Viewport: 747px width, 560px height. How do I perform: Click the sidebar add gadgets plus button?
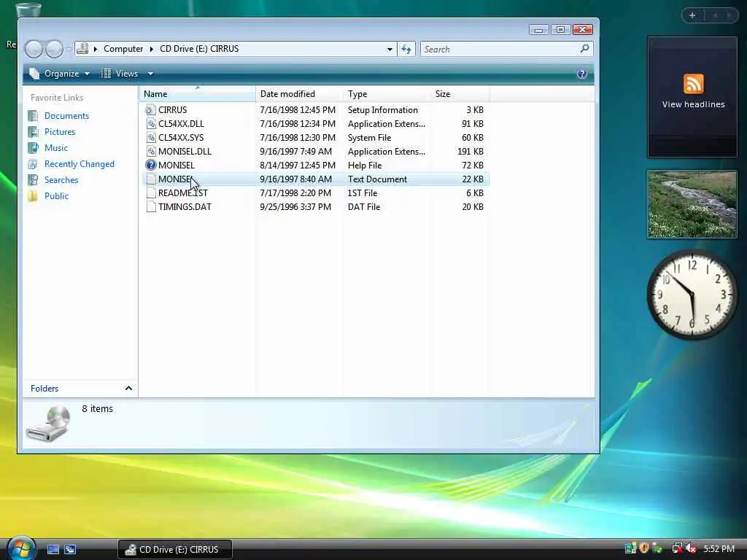[692, 15]
